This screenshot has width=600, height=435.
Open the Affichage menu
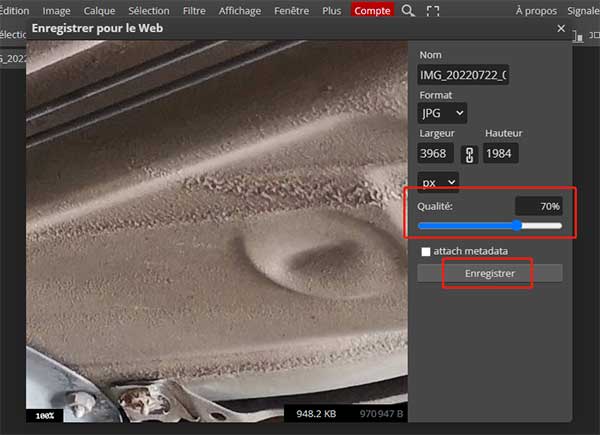240,11
